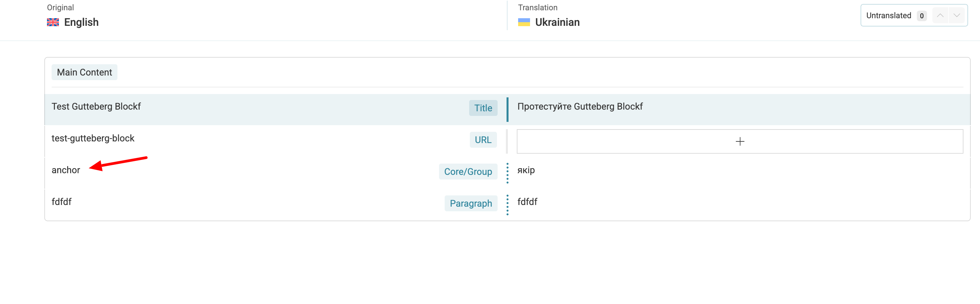Click the plus icon to add URL translation
980x304 pixels.
point(739,142)
